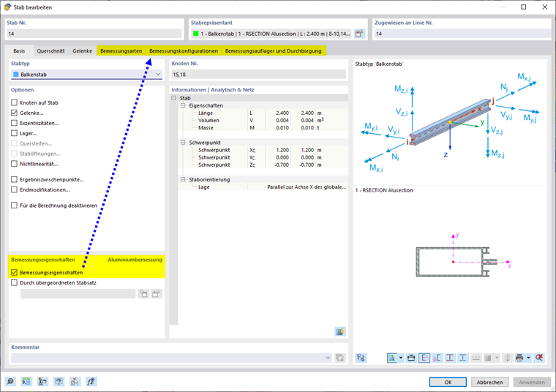Viewport: 556px width, 392px height.
Task: Tick the Lager... checkbox
Action: tap(14, 133)
